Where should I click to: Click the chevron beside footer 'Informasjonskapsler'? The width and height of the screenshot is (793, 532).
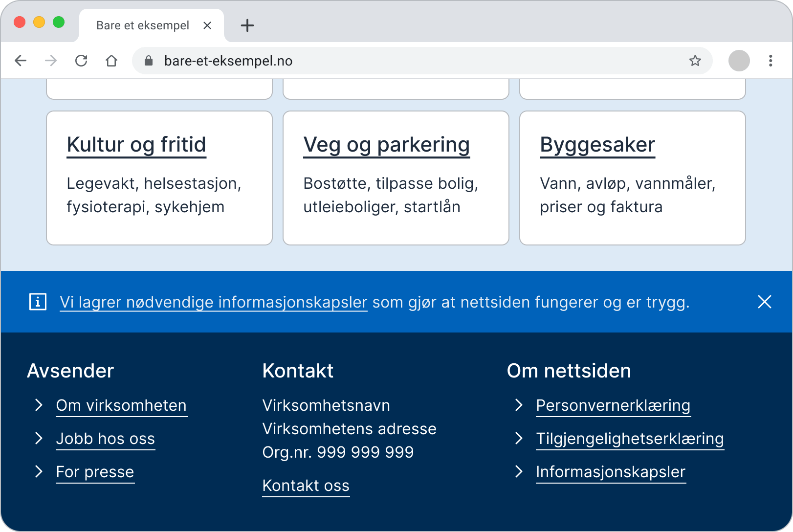tap(519, 471)
